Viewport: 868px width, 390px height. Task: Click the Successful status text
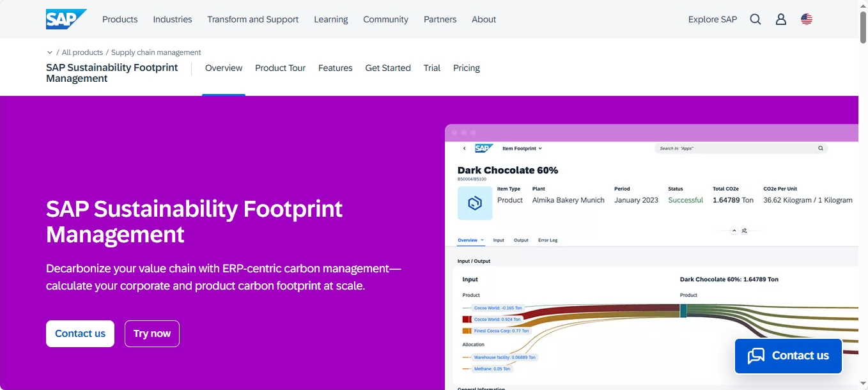pyautogui.click(x=685, y=200)
